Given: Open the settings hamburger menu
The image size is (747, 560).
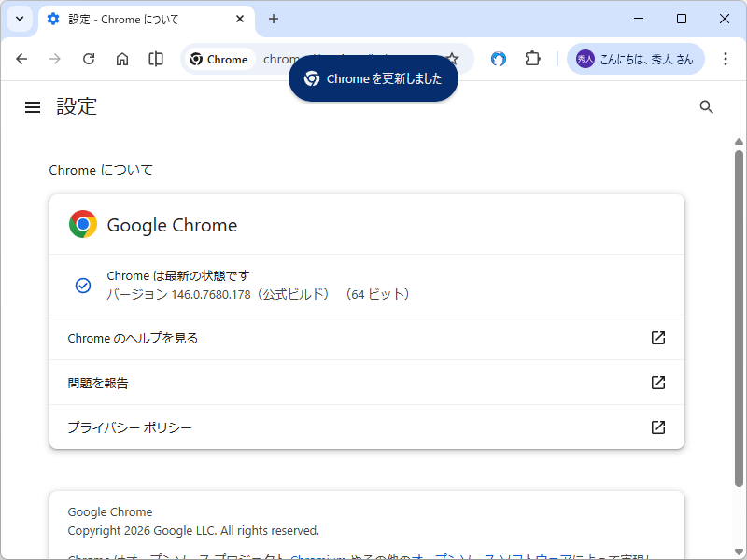Looking at the screenshot, I should coord(33,106).
